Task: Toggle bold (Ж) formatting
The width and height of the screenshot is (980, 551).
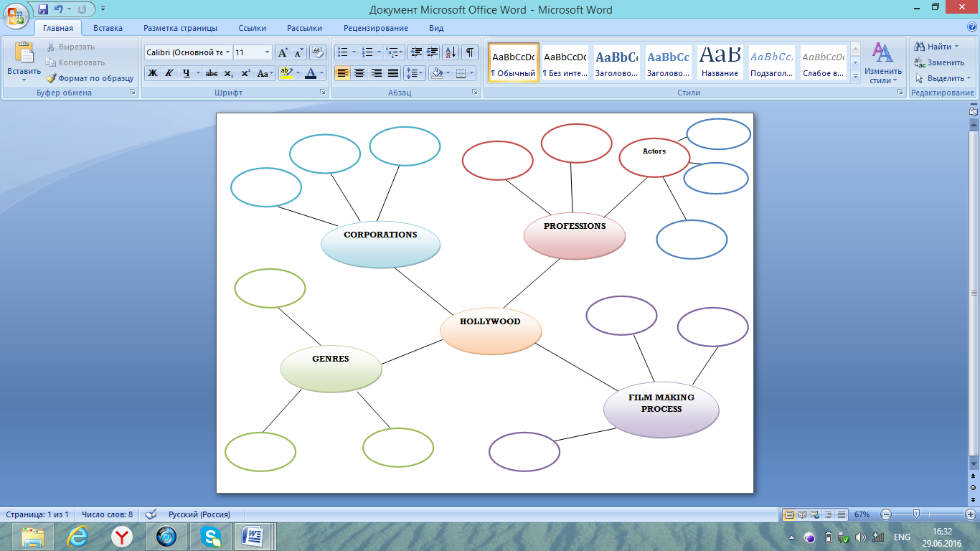Action: point(153,73)
